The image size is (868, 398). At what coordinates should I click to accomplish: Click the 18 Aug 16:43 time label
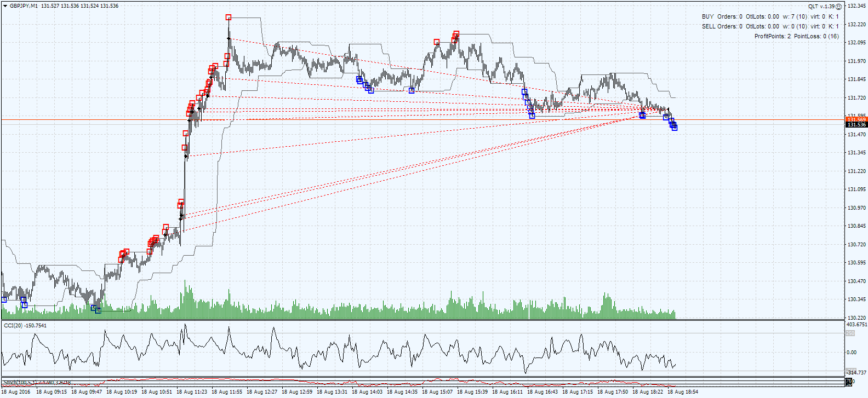pos(542,392)
